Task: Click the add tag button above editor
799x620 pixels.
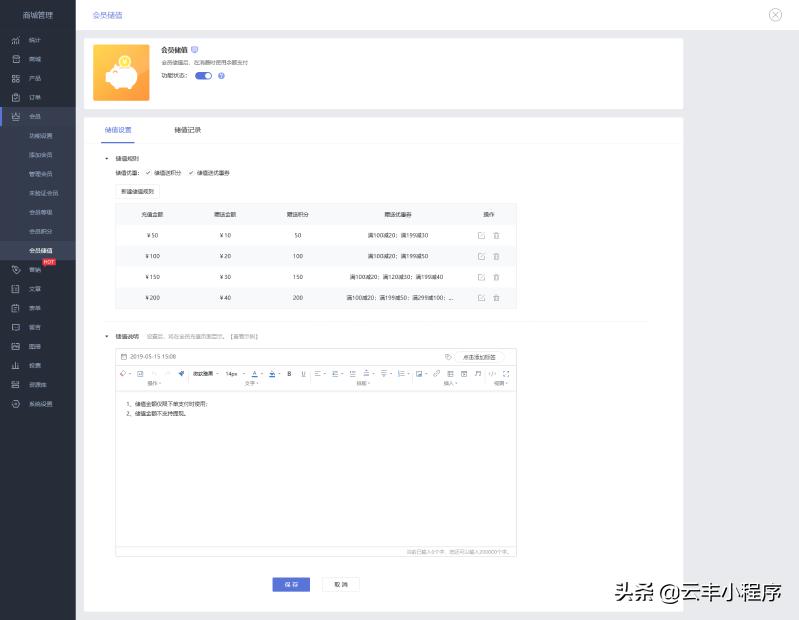Action: click(x=479, y=357)
